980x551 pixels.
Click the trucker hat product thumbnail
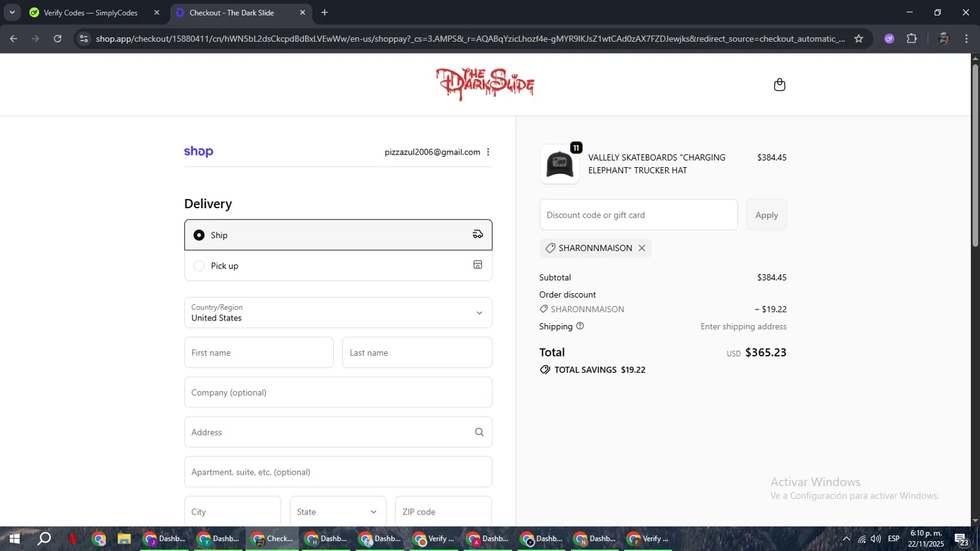click(560, 164)
